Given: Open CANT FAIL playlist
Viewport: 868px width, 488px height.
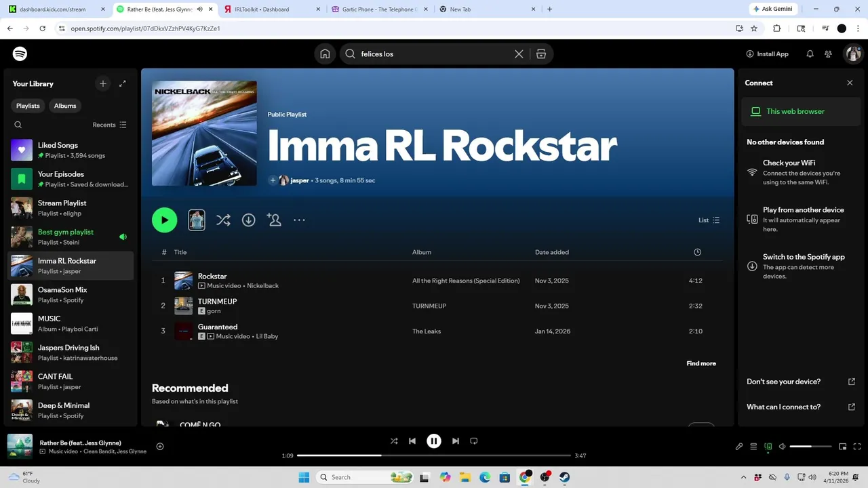Looking at the screenshot, I should click(x=71, y=382).
